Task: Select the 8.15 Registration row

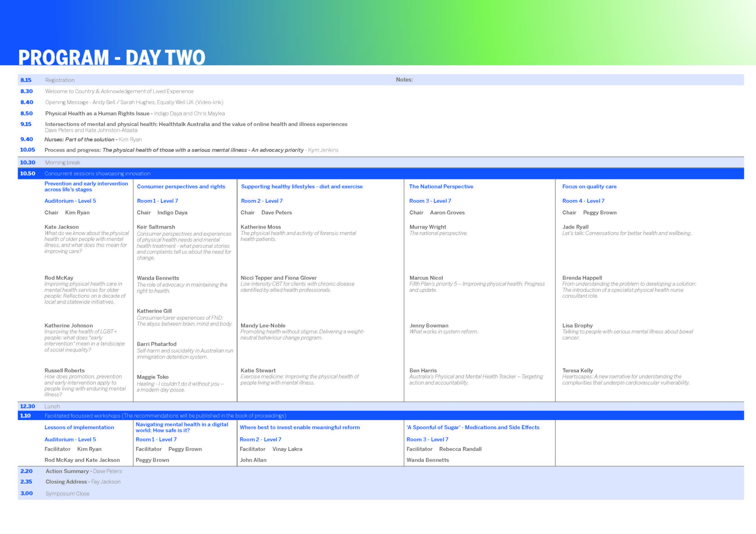Action: pos(60,80)
